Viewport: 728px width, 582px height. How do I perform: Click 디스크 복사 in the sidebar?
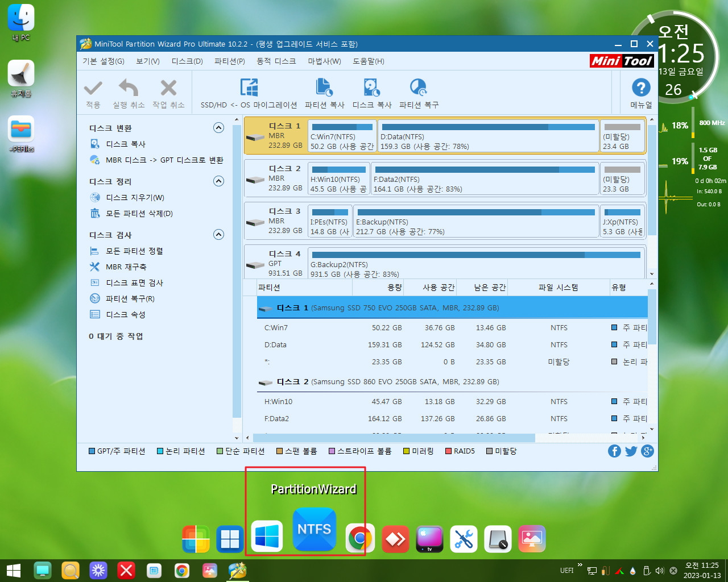point(126,144)
